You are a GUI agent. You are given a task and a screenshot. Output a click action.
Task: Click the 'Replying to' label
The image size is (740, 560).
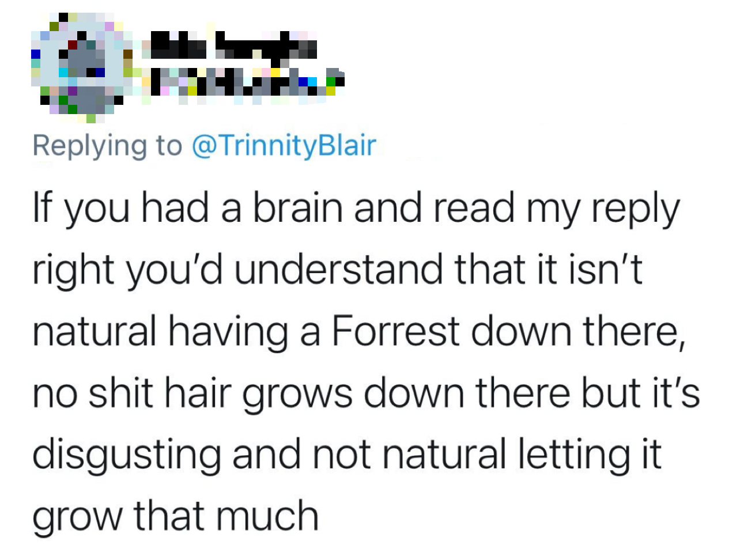pyautogui.click(x=107, y=145)
